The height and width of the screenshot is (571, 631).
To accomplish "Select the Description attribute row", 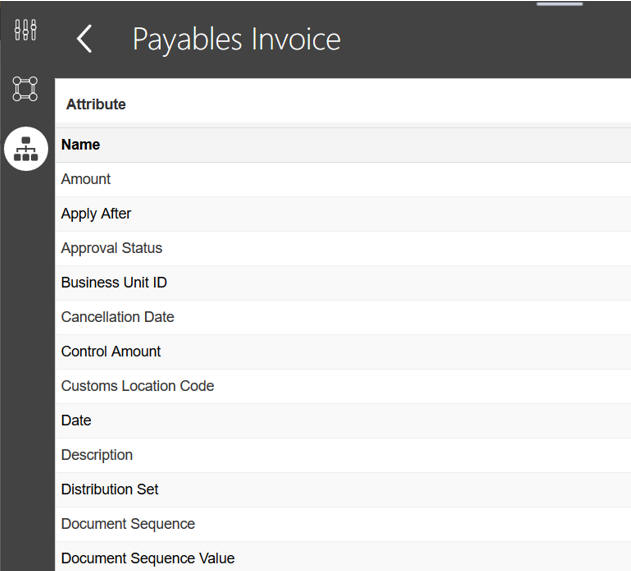I will pyautogui.click(x=343, y=455).
